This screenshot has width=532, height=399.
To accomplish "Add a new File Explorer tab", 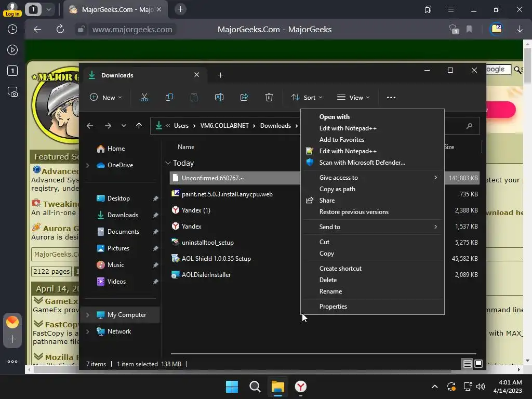I will pos(220,75).
